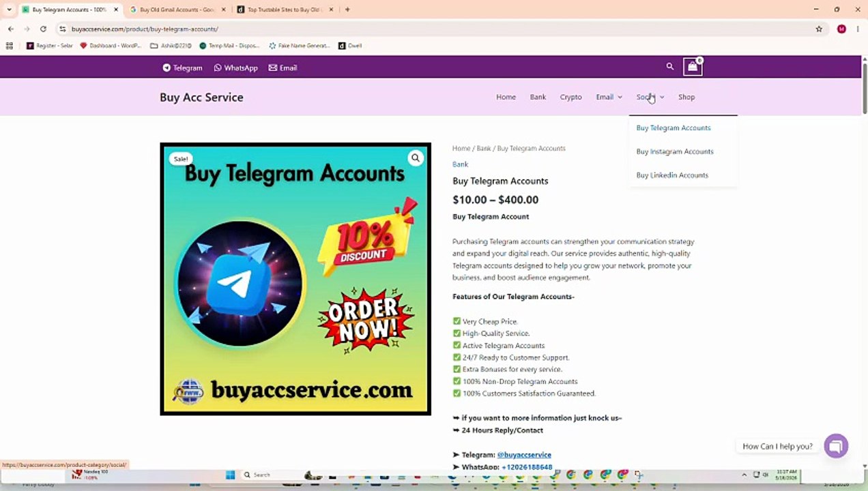
Task: Click the taskbar clock showing 3:37 AM
Action: point(786,475)
